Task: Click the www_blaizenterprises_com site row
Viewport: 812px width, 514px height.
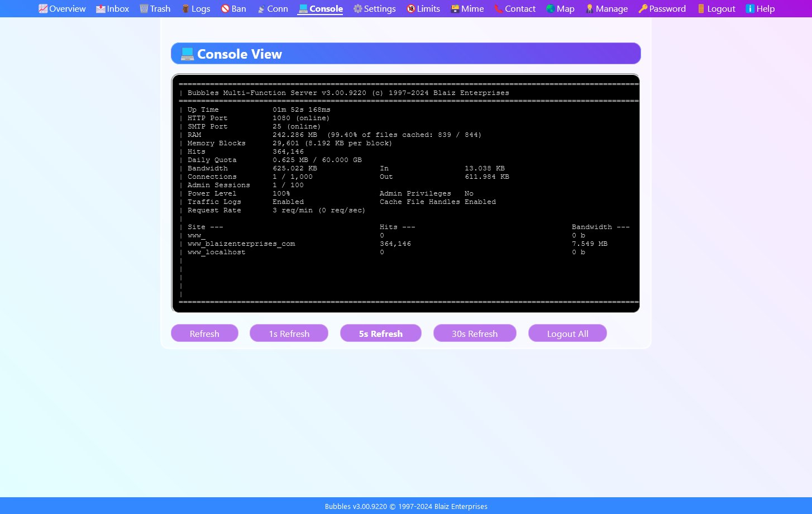Action: tap(241, 244)
